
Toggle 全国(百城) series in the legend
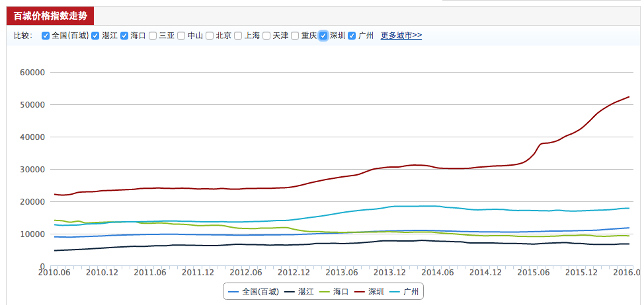click(253, 291)
